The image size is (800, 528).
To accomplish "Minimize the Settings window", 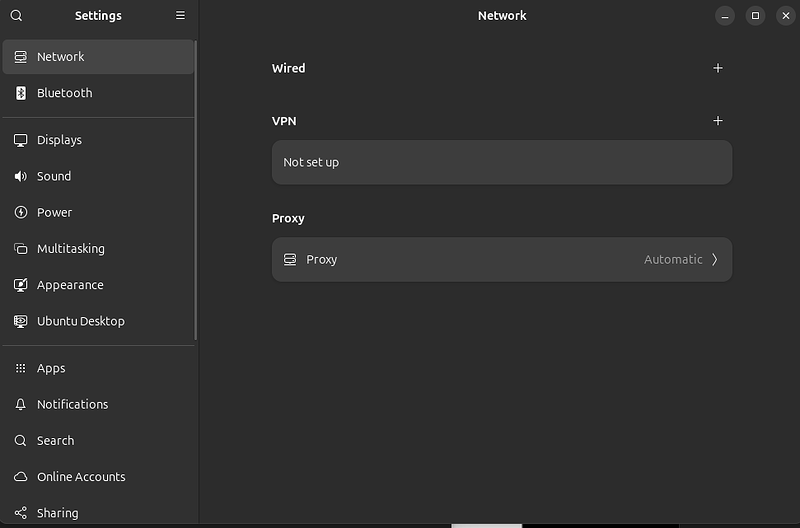I will [x=724, y=16].
